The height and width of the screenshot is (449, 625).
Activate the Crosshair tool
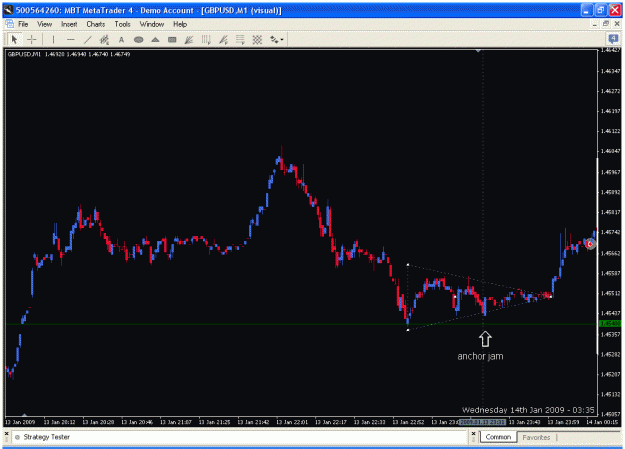pos(31,39)
